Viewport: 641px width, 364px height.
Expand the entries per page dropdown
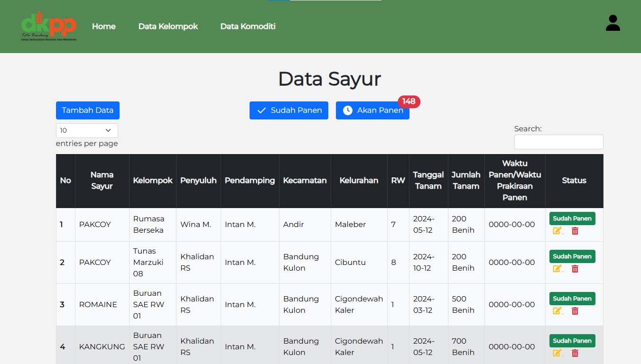[x=87, y=130]
